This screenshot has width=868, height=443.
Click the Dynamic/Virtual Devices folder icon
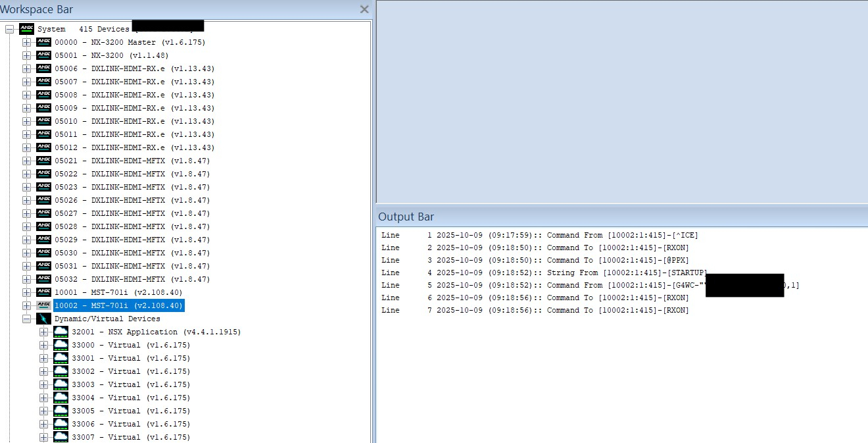click(x=43, y=319)
